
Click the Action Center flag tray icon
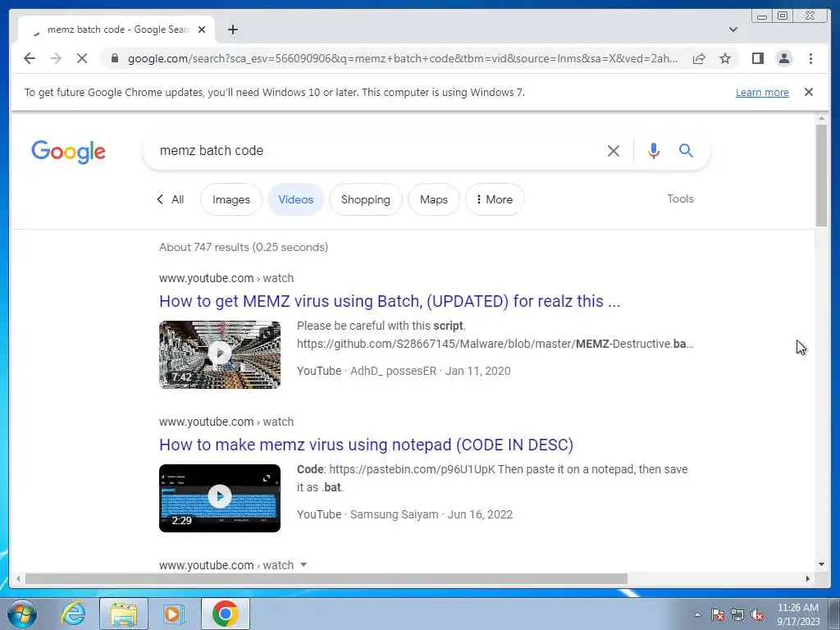pyautogui.click(x=718, y=614)
